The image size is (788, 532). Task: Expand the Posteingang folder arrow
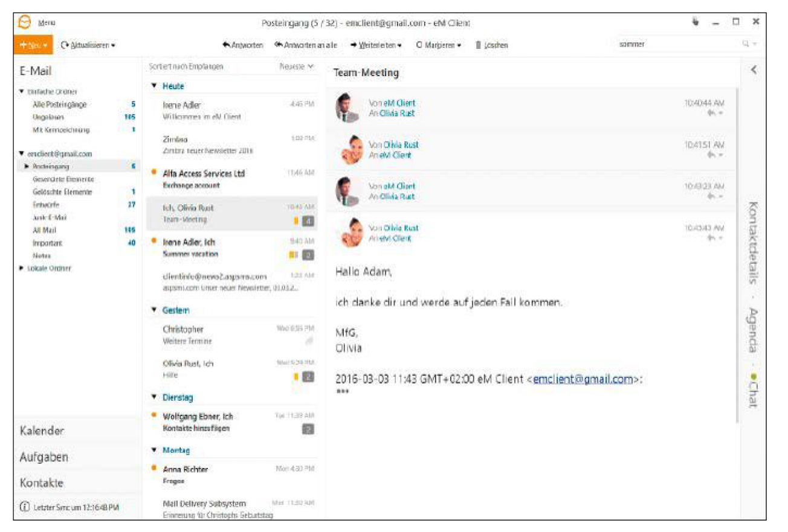(27, 166)
